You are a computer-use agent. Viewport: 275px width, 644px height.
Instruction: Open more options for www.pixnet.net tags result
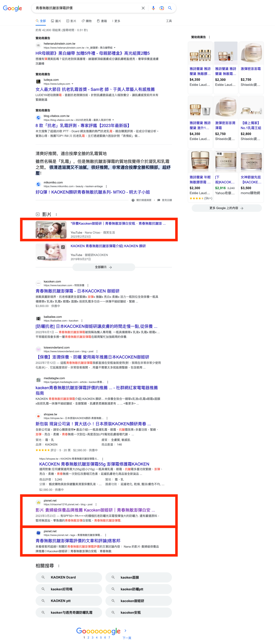pos(106,535)
